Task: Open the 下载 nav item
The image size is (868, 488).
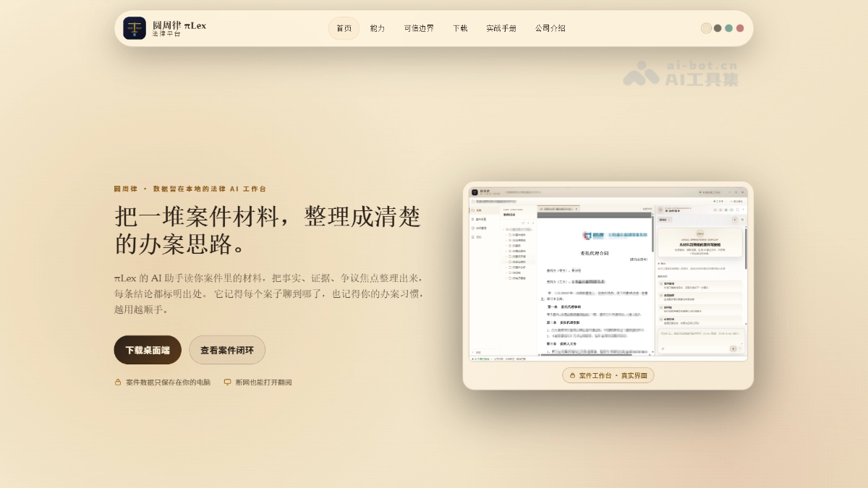Action: tap(460, 28)
